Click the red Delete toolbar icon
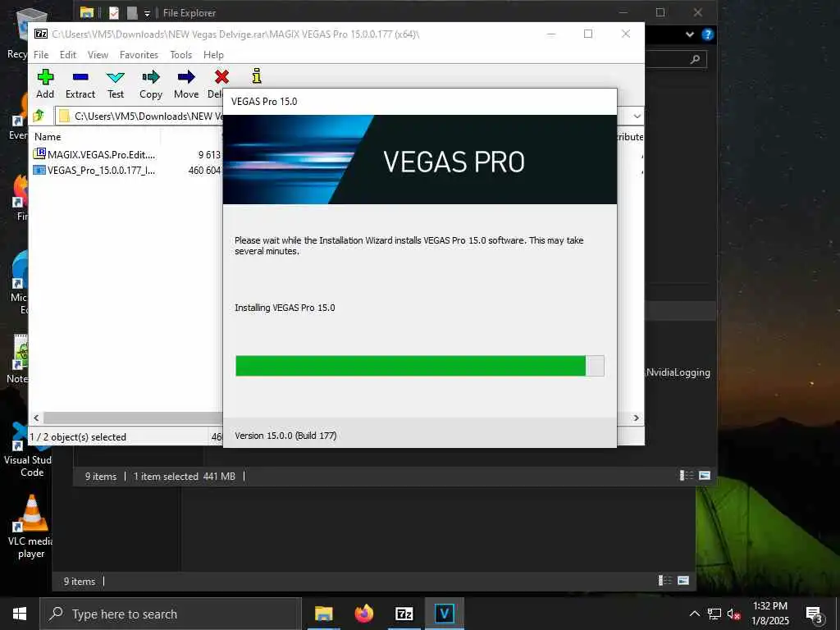This screenshot has height=630, width=840. 221,78
